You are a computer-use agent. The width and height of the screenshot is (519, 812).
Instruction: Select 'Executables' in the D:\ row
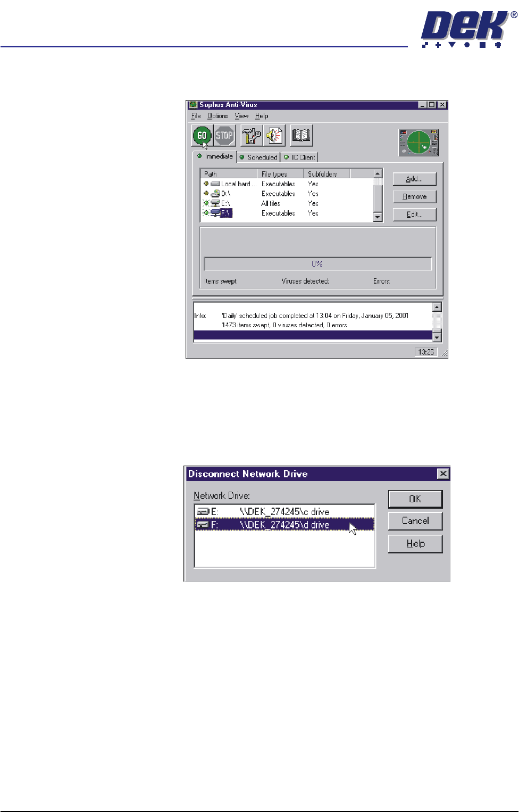pos(278,194)
